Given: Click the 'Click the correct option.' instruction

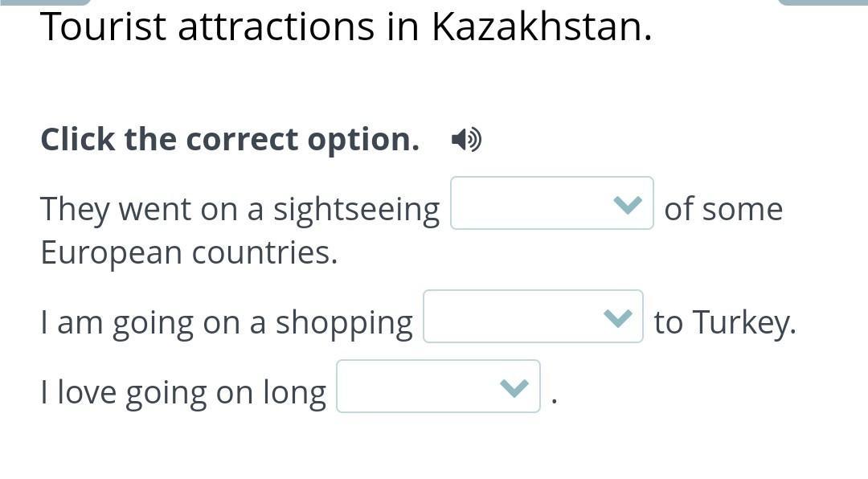Looking at the screenshot, I should [230, 139].
